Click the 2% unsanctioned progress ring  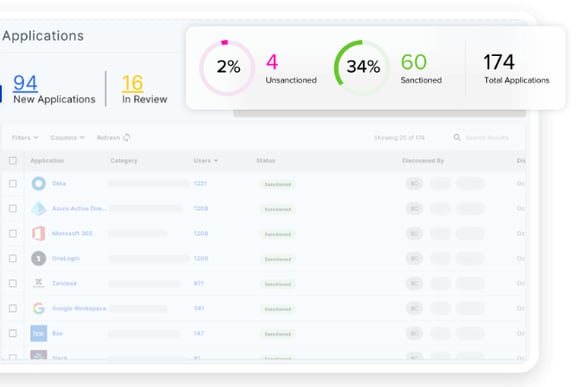click(227, 68)
